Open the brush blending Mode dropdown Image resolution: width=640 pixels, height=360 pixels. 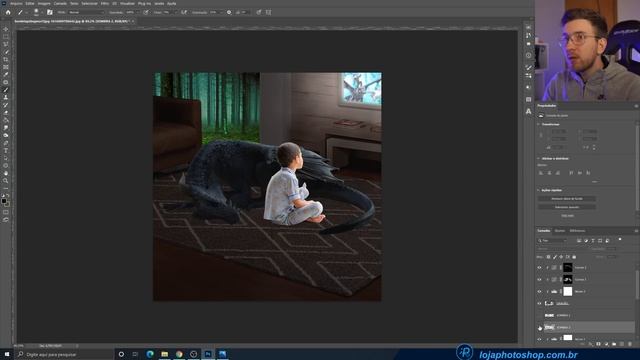(x=86, y=12)
